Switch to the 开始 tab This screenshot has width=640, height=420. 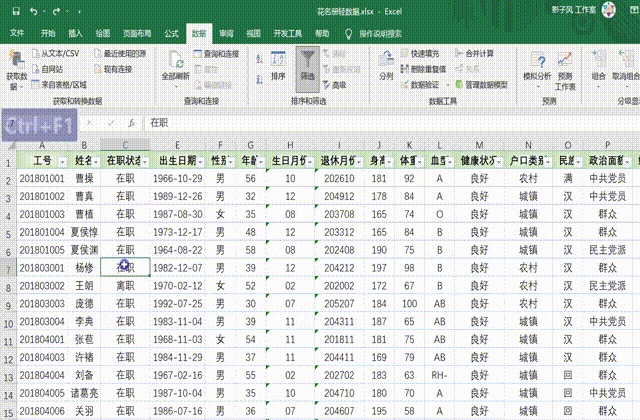[x=48, y=33]
